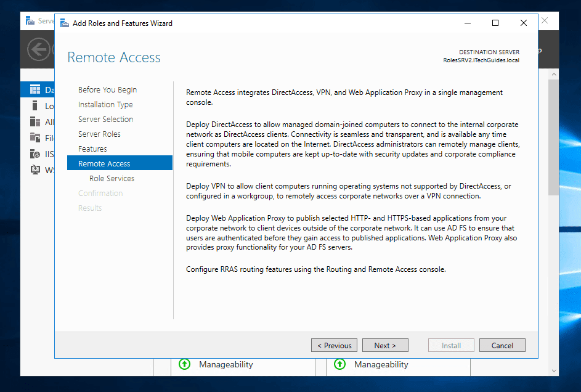Open the left Manageability link in Server Manager

click(x=226, y=365)
